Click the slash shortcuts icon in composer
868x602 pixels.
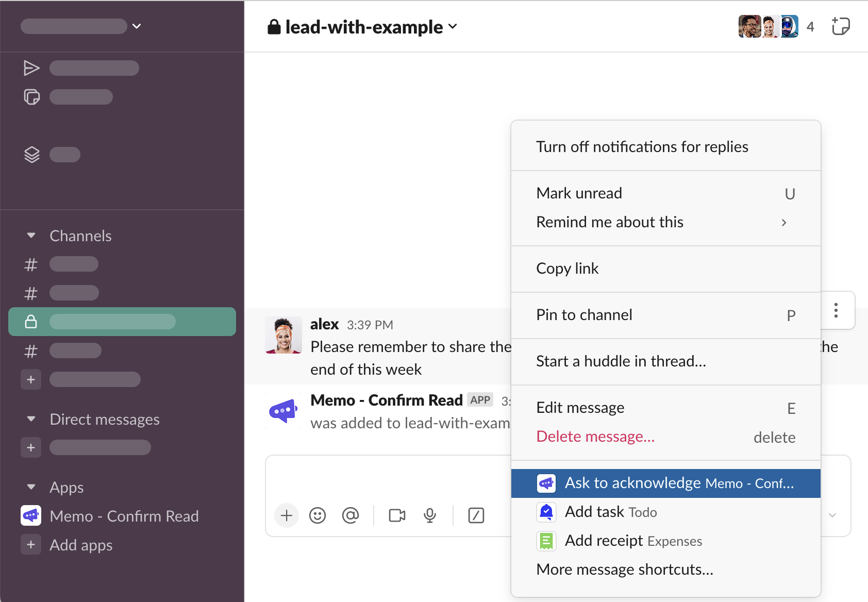click(476, 515)
